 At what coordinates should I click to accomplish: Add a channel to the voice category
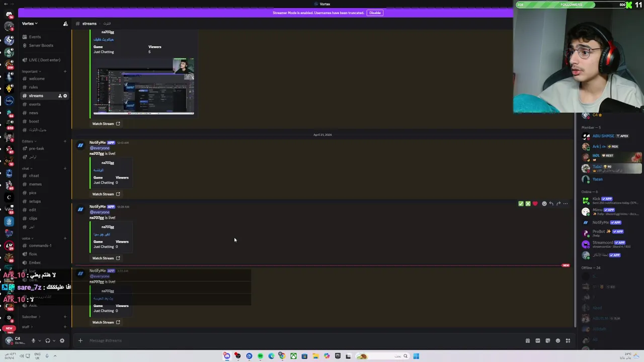(x=65, y=238)
